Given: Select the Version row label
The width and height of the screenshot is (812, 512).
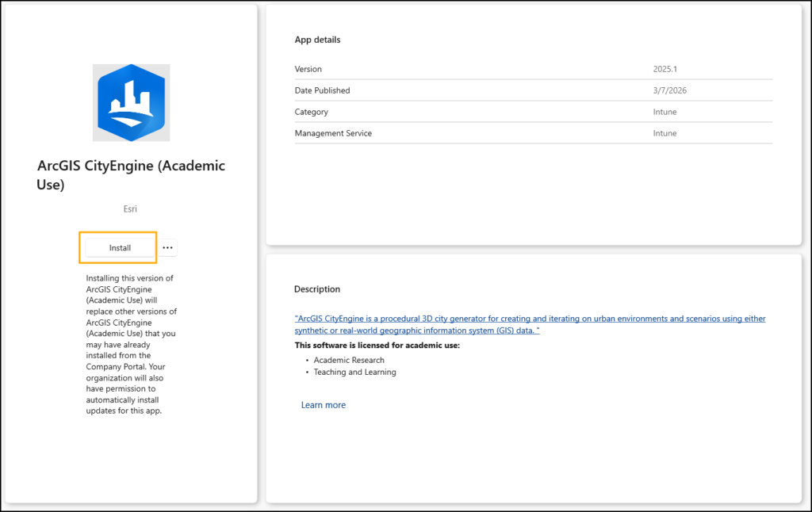Looking at the screenshot, I should 308,69.
